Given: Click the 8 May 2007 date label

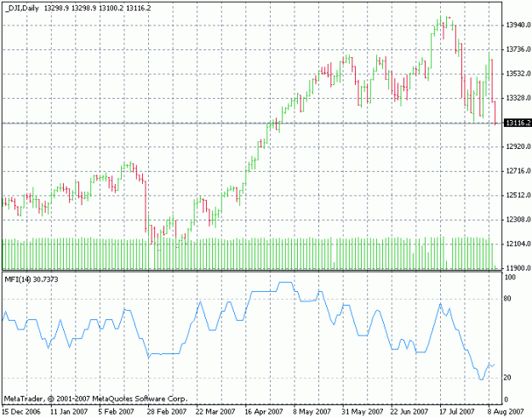Looking at the screenshot, I should 312,412.
